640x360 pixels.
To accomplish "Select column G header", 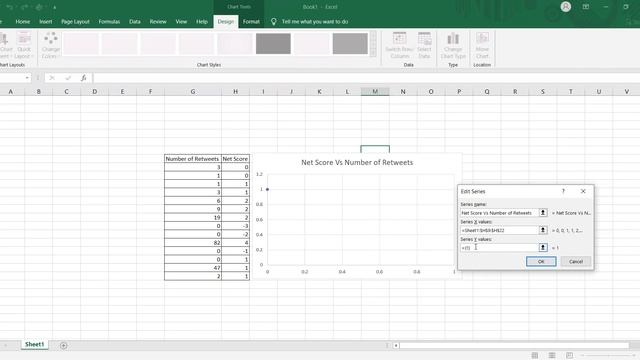I will 193,91.
